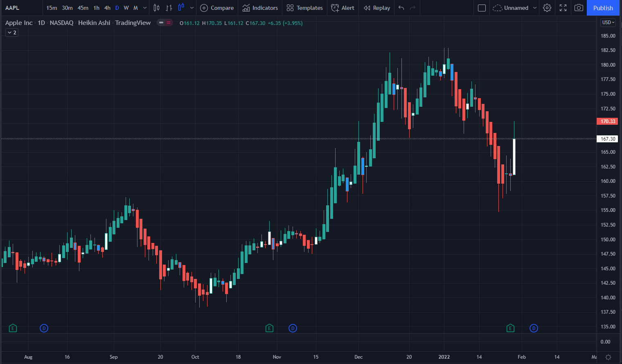The height and width of the screenshot is (364, 622).
Task: Click the August earnings E marker
Action: click(13, 328)
